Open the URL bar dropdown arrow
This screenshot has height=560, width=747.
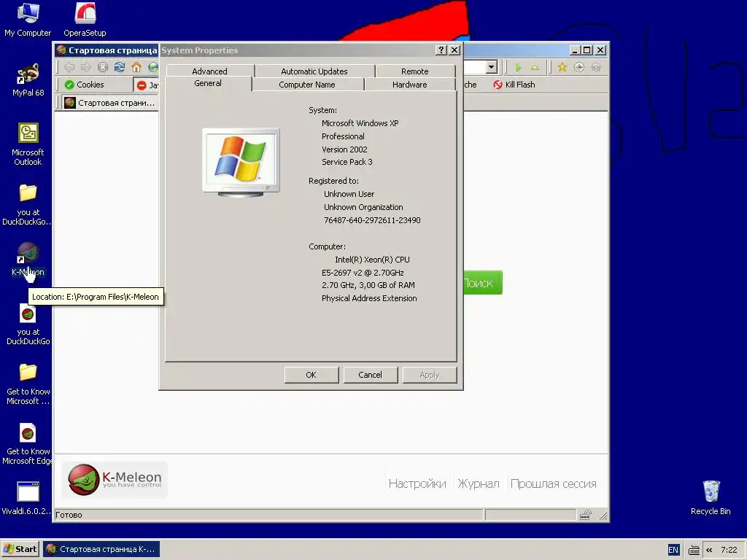click(x=492, y=67)
